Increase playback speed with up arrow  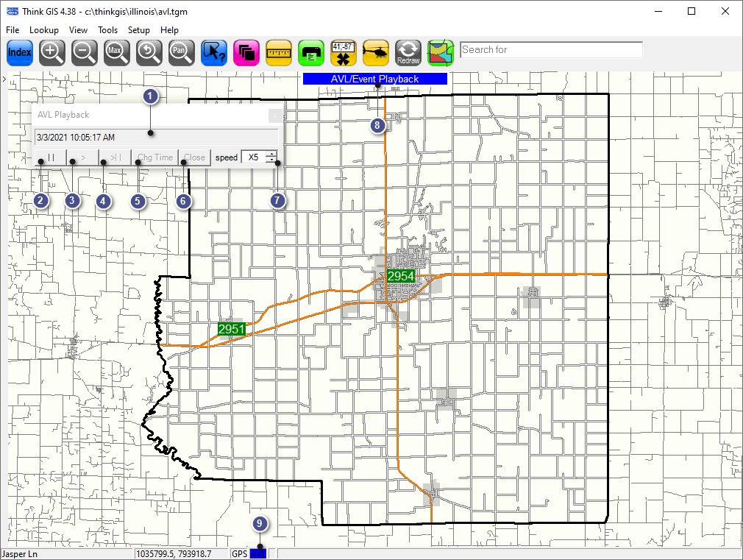271,154
